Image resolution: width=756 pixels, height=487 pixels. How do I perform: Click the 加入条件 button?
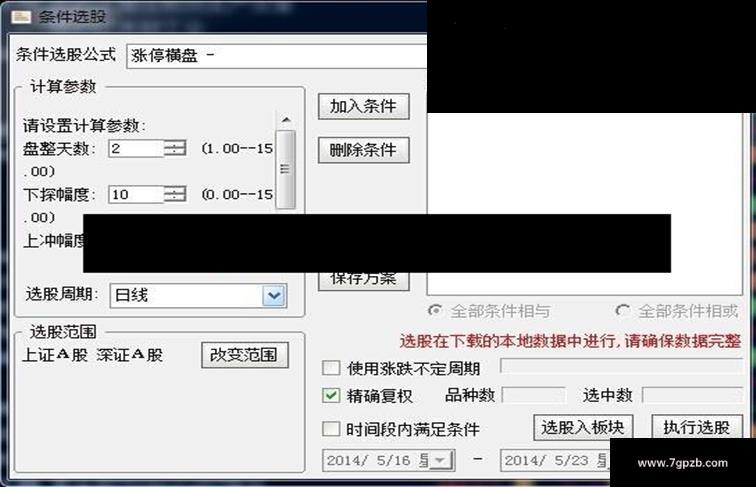[364, 106]
